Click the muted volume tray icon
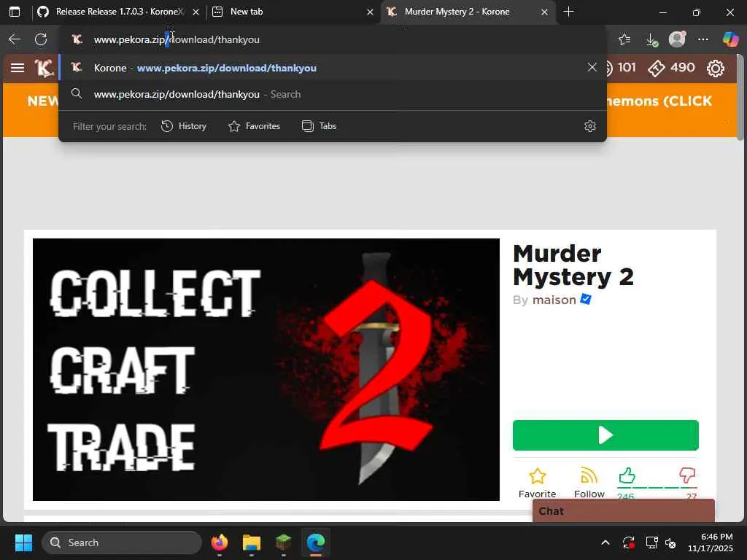The image size is (747, 560). coord(670,542)
